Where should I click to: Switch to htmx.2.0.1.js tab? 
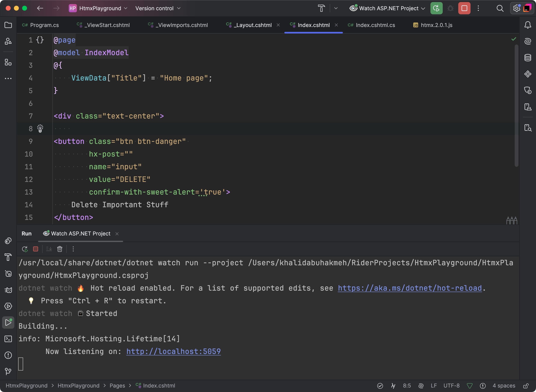pos(433,25)
